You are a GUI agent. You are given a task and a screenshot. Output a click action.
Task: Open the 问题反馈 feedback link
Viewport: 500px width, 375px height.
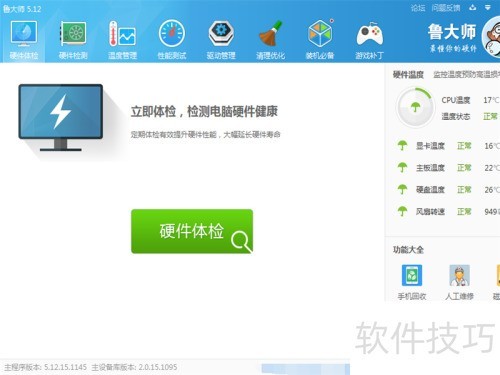446,8
